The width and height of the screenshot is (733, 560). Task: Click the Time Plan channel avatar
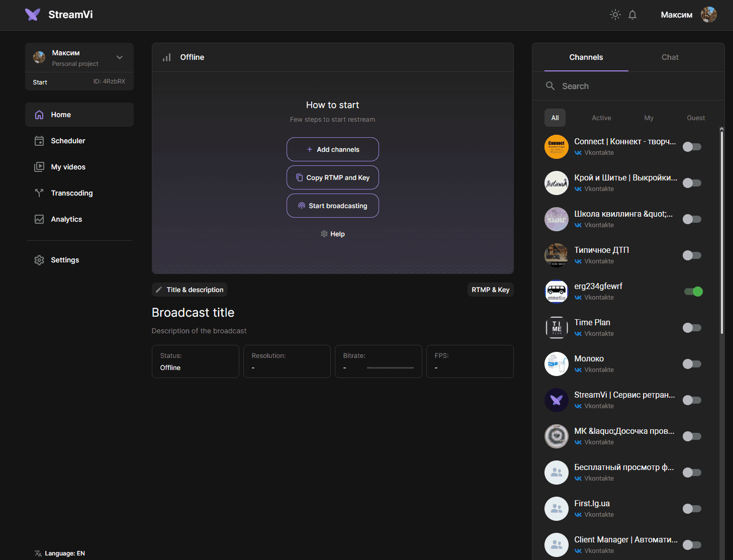coord(557,328)
